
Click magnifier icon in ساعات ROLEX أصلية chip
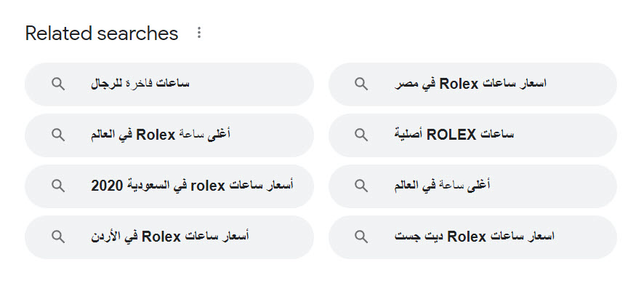361,135
